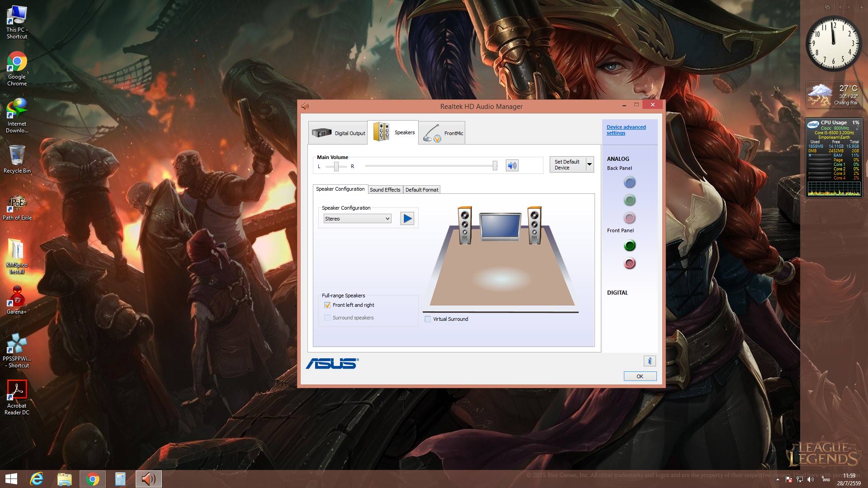Image resolution: width=868 pixels, height=488 pixels.
Task: Click the Device advanced settings link
Action: coord(626,130)
